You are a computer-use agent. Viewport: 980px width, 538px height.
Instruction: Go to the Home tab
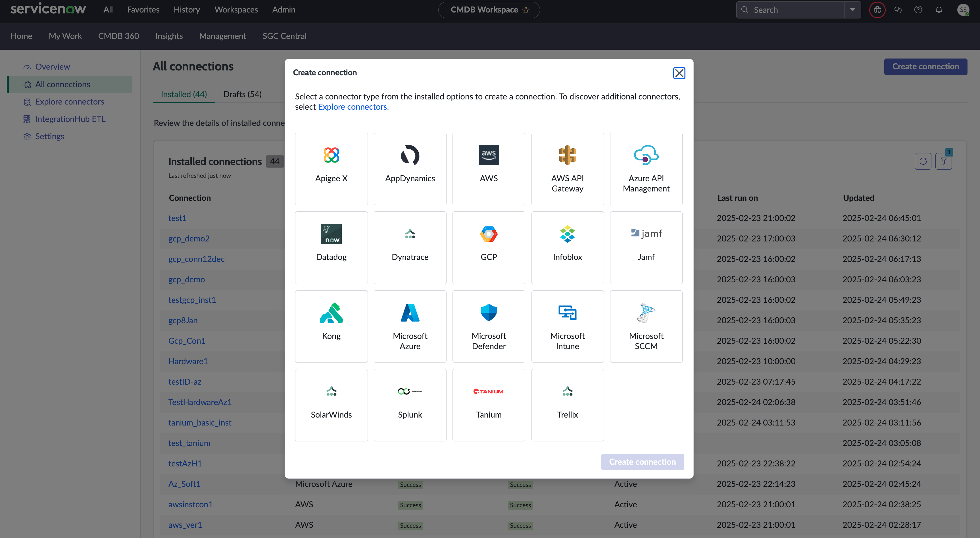click(x=21, y=36)
